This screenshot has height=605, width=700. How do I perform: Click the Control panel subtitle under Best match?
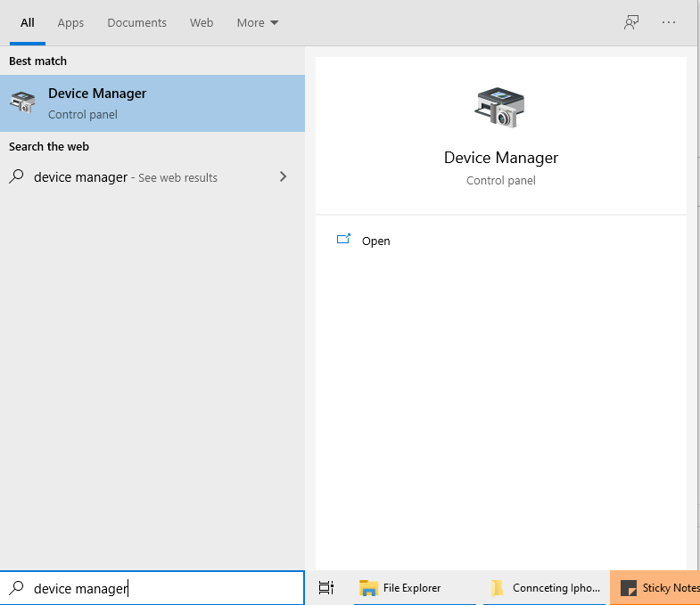[x=83, y=115]
